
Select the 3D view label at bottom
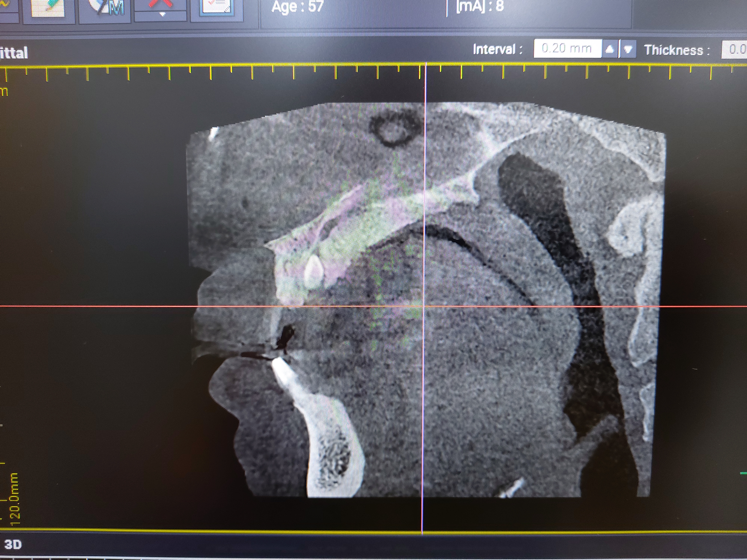coord(13,544)
